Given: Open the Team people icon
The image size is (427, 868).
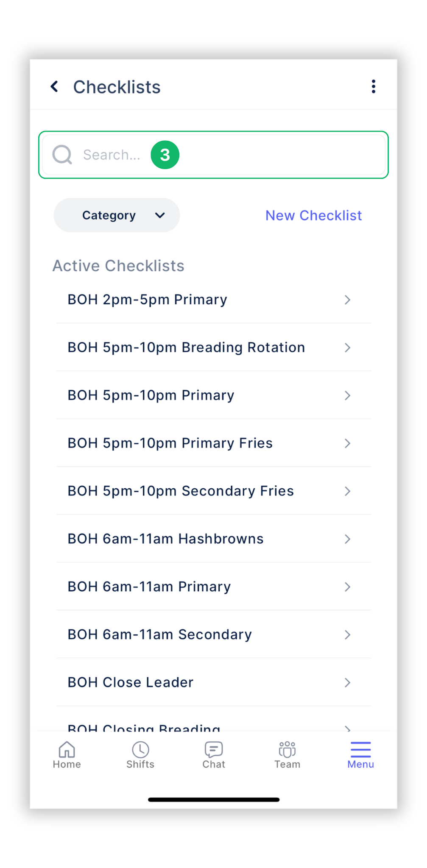Looking at the screenshot, I should pos(287,754).
